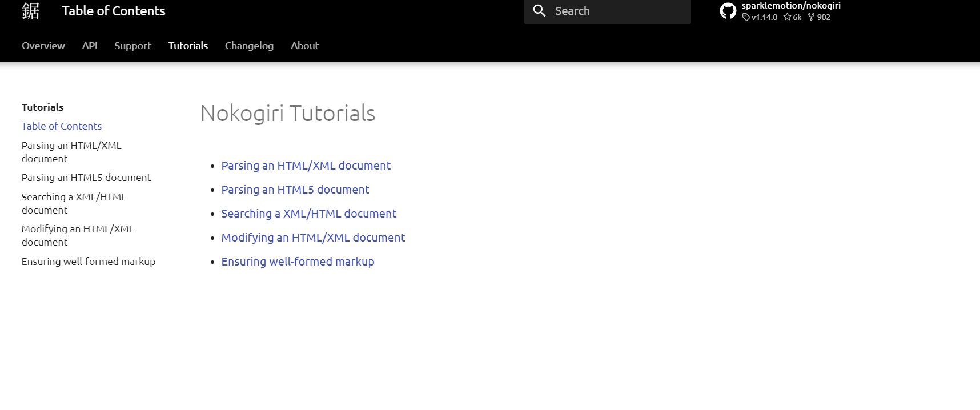Follow main list link Searching a XML/HTML document

point(309,214)
